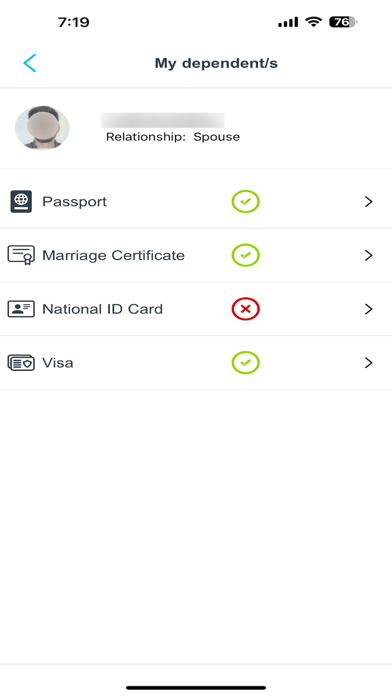Open the Visa list item
This screenshot has width=392, height=696.
click(196, 363)
